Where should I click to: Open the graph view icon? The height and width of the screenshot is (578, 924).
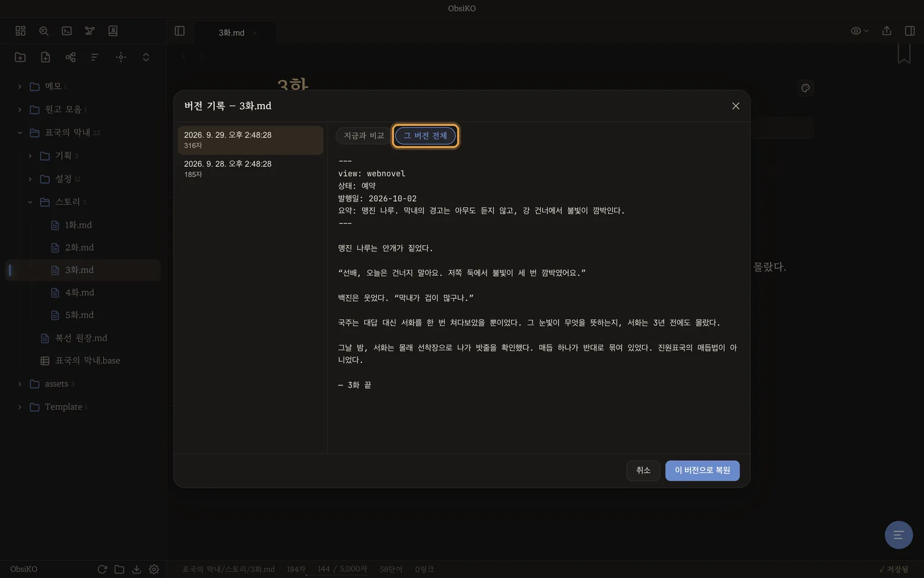[90, 31]
